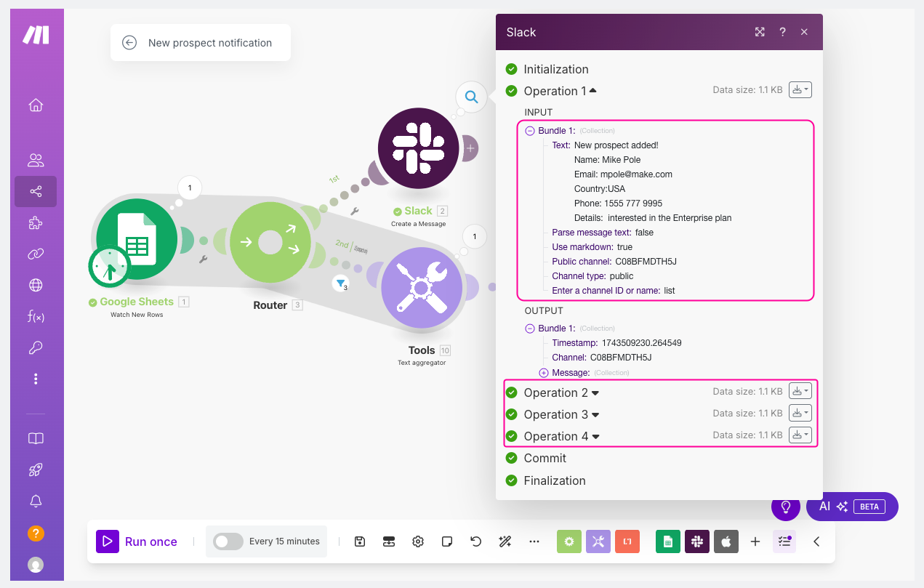Open Scenarios share icon in sidebar

pos(36,192)
